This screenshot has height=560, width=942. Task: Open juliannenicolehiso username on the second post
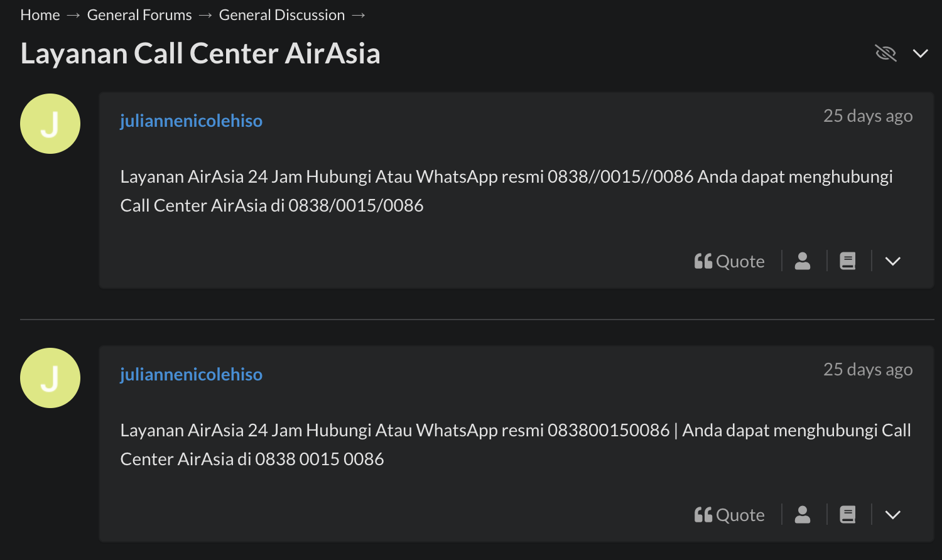(192, 374)
